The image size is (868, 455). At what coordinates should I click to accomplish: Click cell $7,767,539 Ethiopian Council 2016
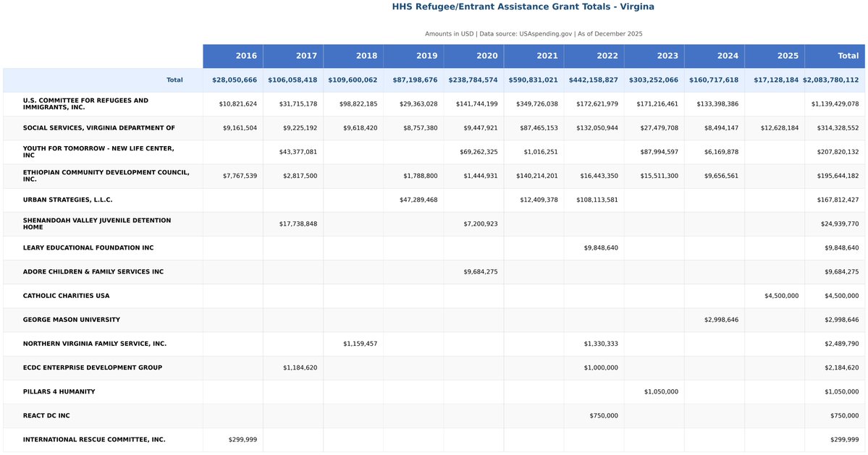click(x=240, y=176)
